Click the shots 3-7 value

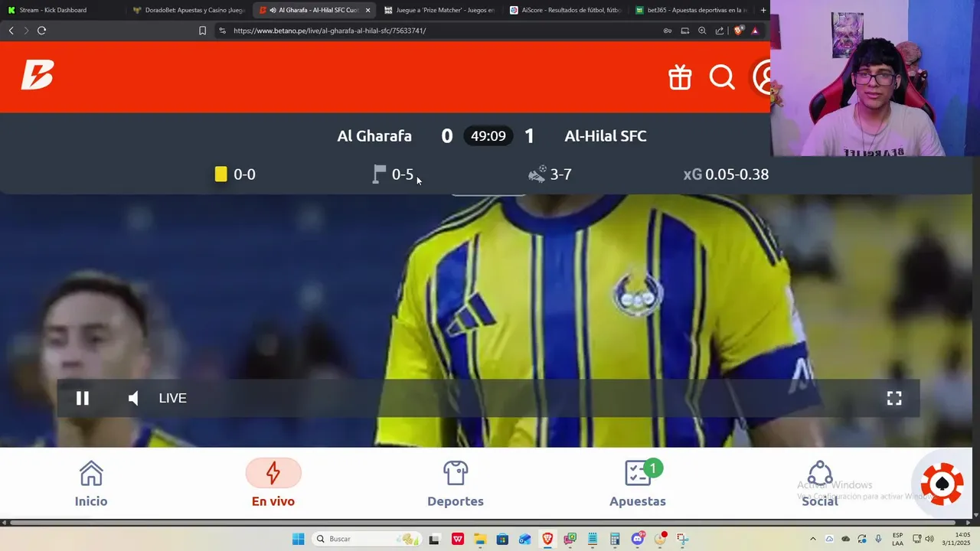pos(561,174)
